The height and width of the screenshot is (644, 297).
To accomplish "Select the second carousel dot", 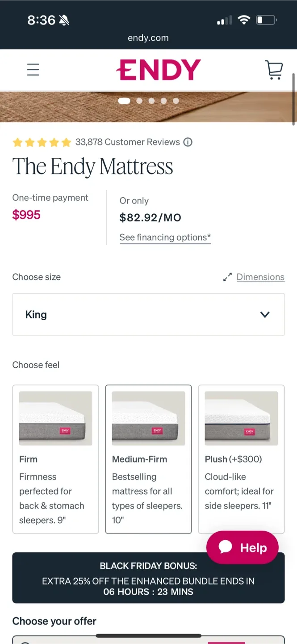I will point(139,101).
